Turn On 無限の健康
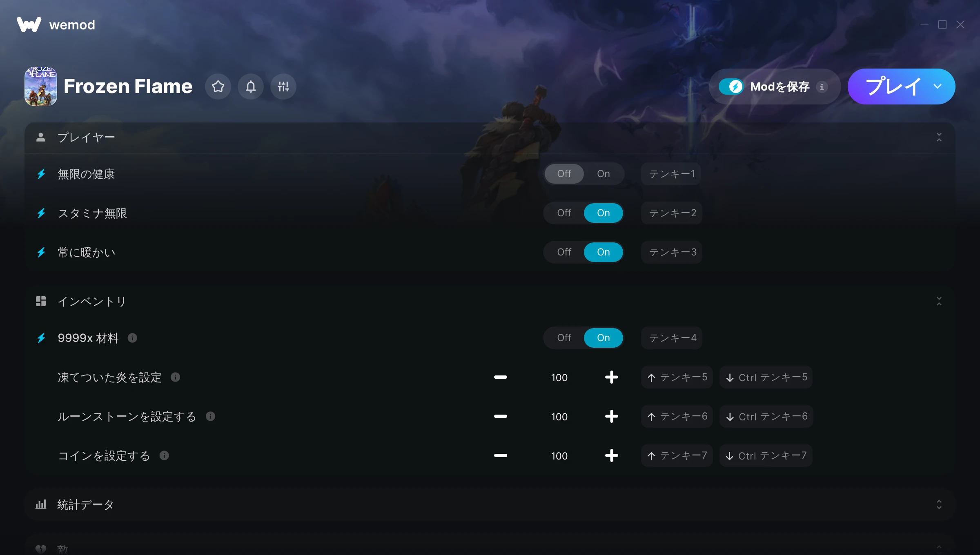980x555 pixels. pos(603,174)
